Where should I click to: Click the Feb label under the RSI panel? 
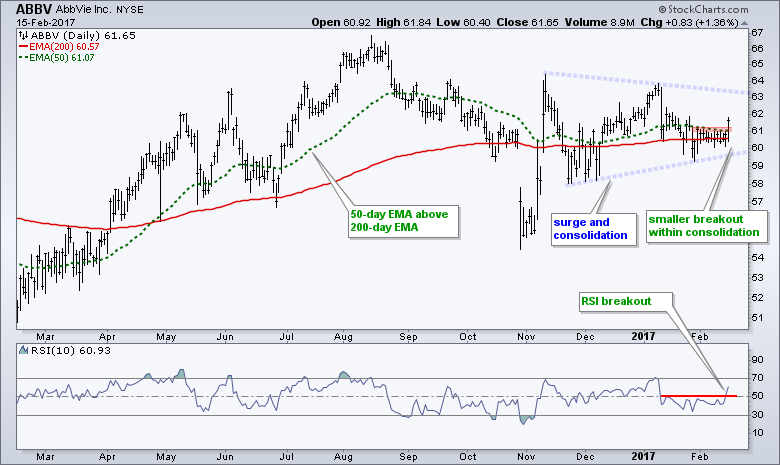[x=700, y=457]
